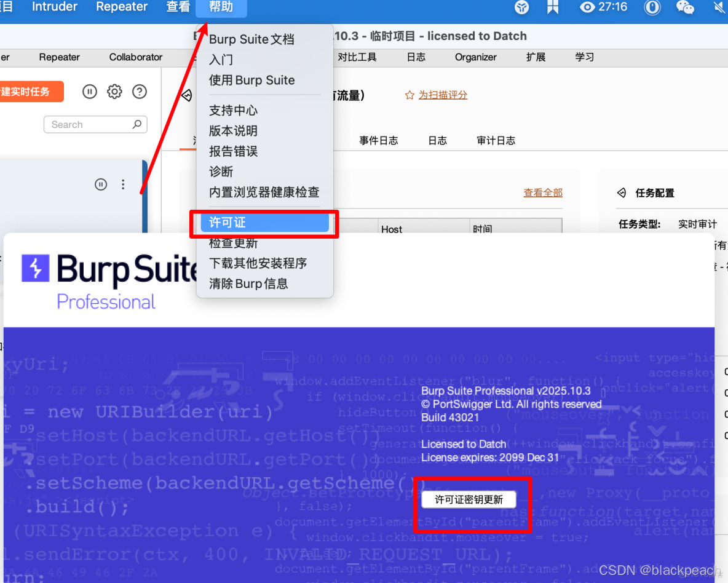Unmute the speaker icon in the menu bar
This screenshot has height=583, width=728.
pos(718,8)
